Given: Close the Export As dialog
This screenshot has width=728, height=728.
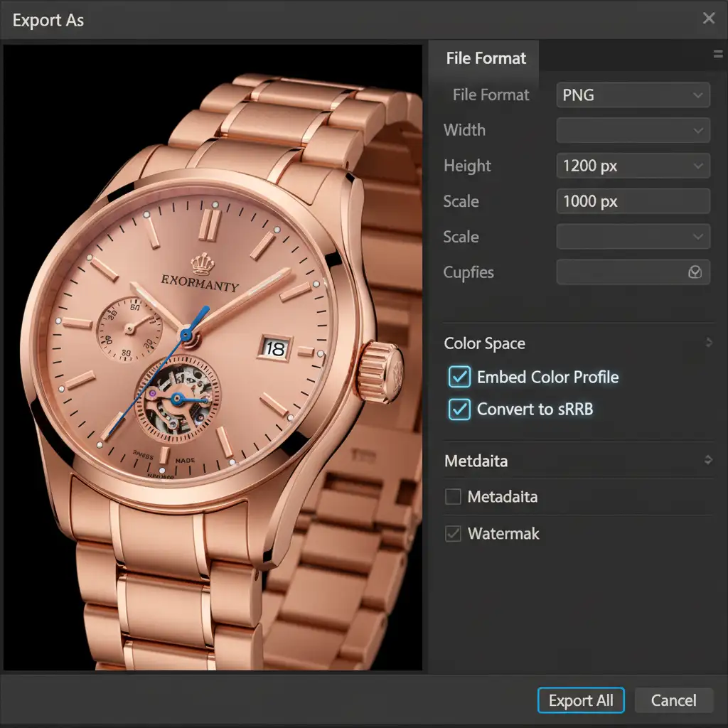Looking at the screenshot, I should point(709,18).
